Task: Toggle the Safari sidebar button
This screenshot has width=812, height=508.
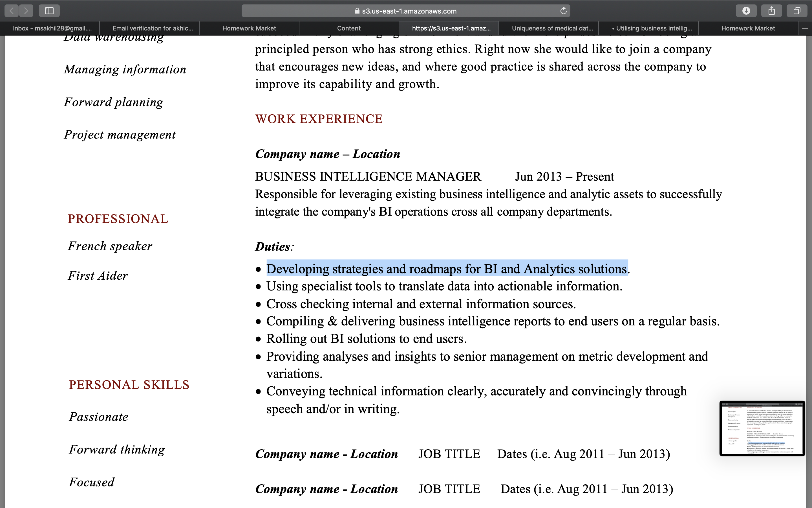Action: tap(49, 11)
